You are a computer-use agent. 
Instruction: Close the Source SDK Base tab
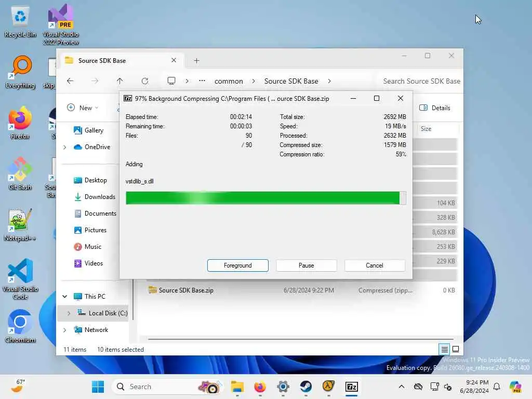pos(174,60)
